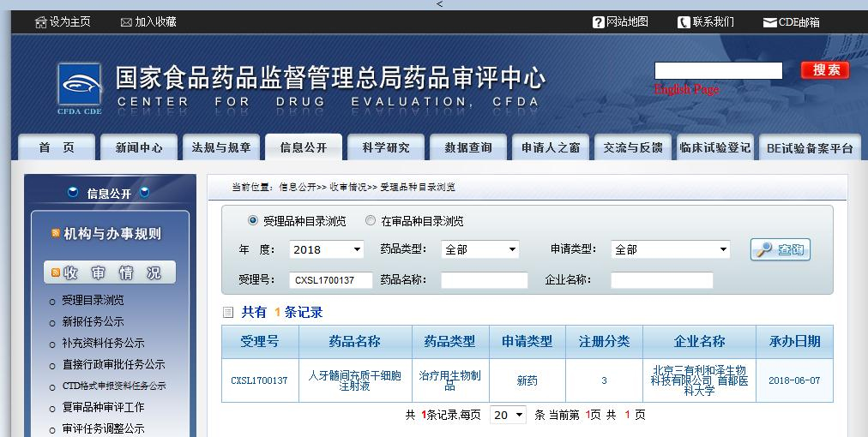Screen dimensions: 868x437
Task: Click the site search input field
Action: [x=719, y=71]
